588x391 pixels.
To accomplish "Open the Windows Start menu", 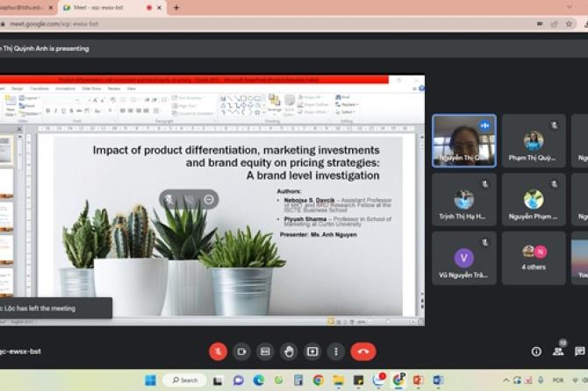I will point(150,380).
